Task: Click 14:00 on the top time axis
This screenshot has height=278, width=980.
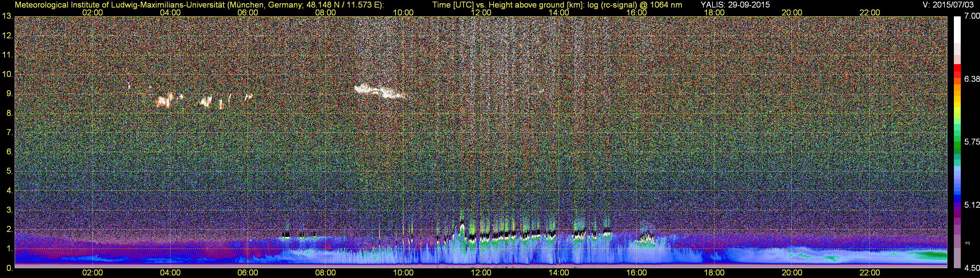Action: (x=559, y=12)
